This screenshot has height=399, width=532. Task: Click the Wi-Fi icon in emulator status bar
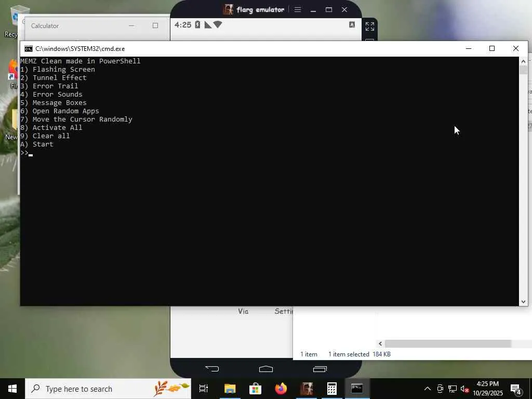(218, 24)
